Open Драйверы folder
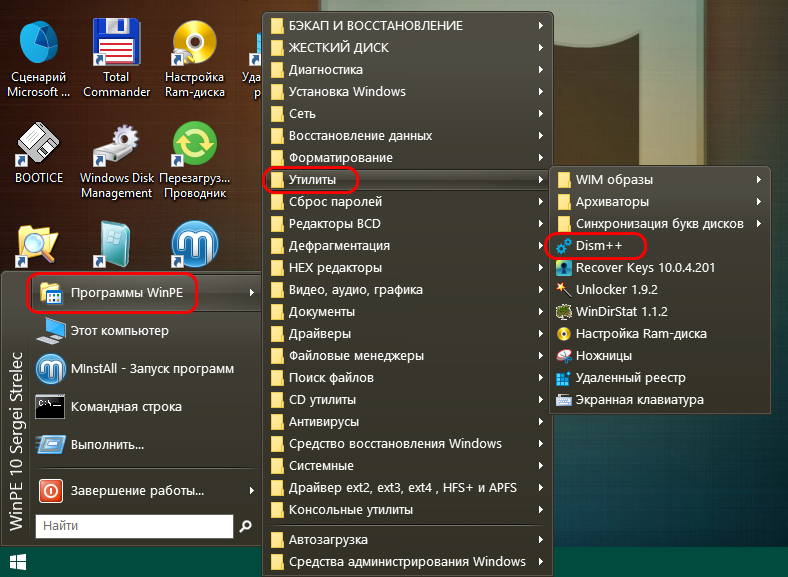 [408, 334]
